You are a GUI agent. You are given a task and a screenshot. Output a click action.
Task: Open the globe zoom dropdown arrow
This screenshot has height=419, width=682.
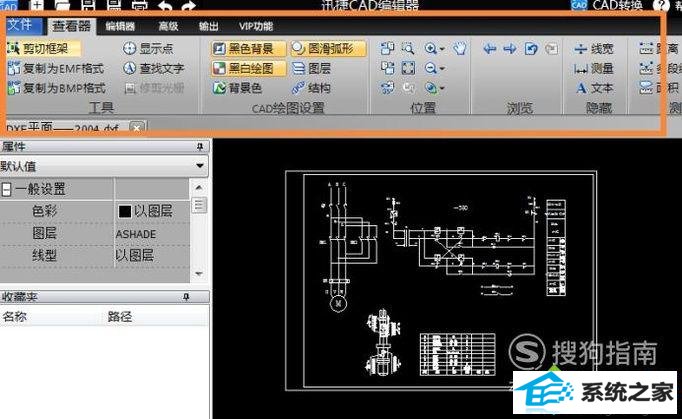pyautogui.click(x=442, y=89)
